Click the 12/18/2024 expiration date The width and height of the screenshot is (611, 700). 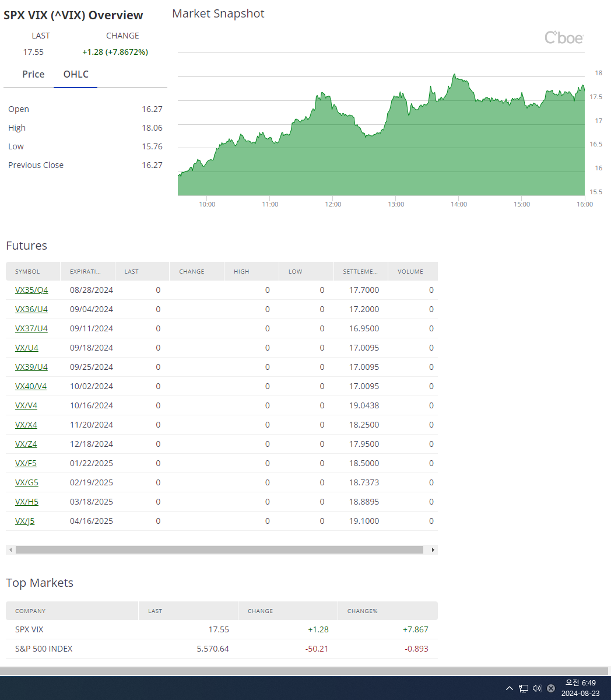(x=92, y=444)
